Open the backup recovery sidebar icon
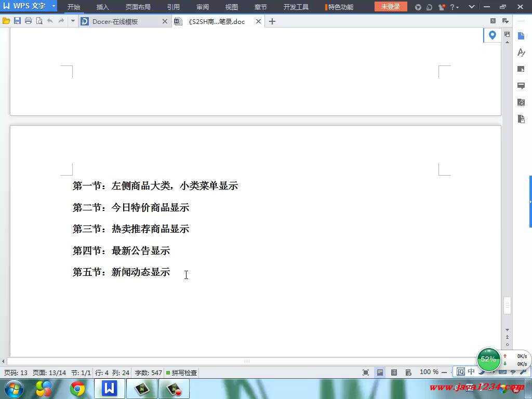The image size is (532, 399). point(521,102)
